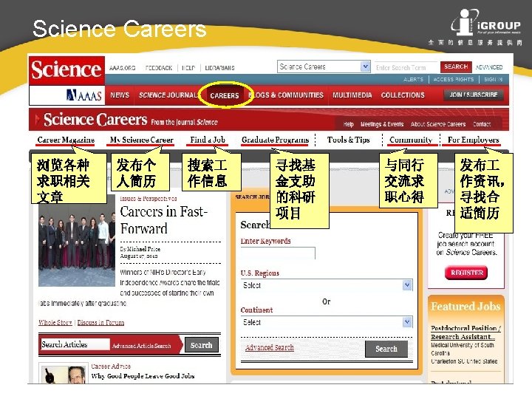Screen dimensions: 532x399
Task: Click the By Michael Price byline
Action: coord(140,249)
